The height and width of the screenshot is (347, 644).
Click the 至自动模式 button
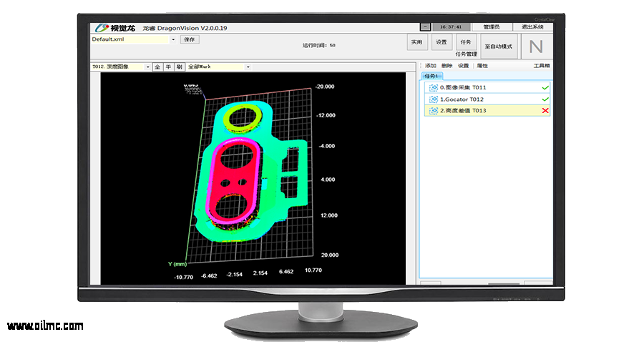click(x=498, y=47)
